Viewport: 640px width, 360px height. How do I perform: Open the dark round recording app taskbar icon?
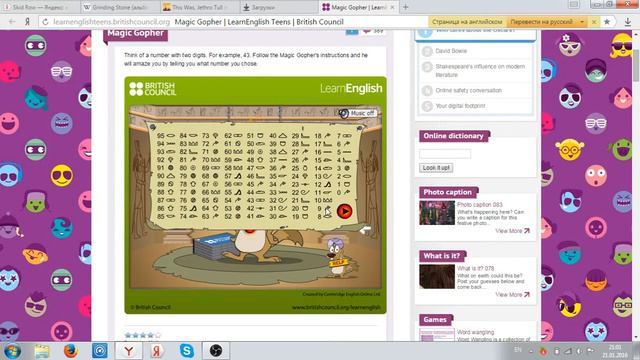click(216, 351)
